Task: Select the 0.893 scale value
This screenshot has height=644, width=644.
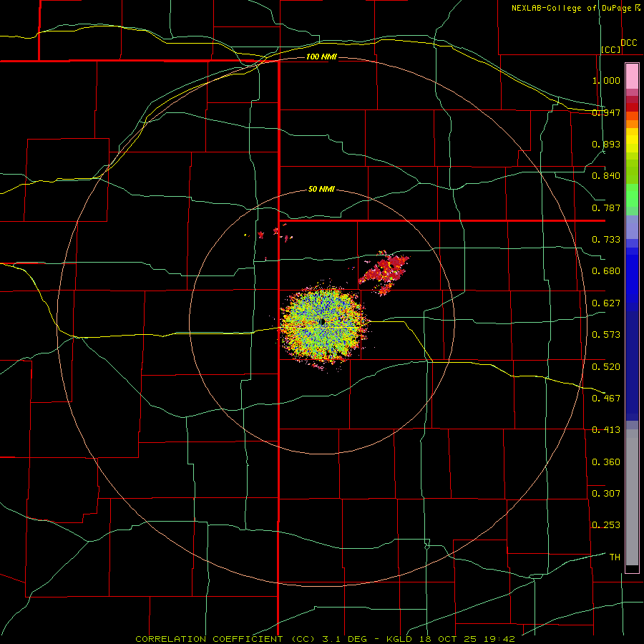Action: [606, 144]
